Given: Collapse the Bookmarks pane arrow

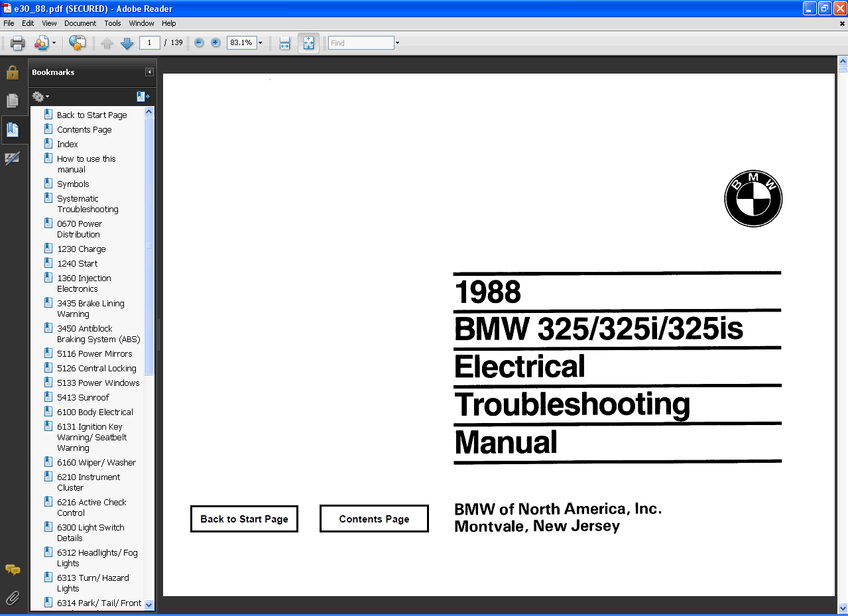Looking at the screenshot, I should pyautogui.click(x=150, y=72).
